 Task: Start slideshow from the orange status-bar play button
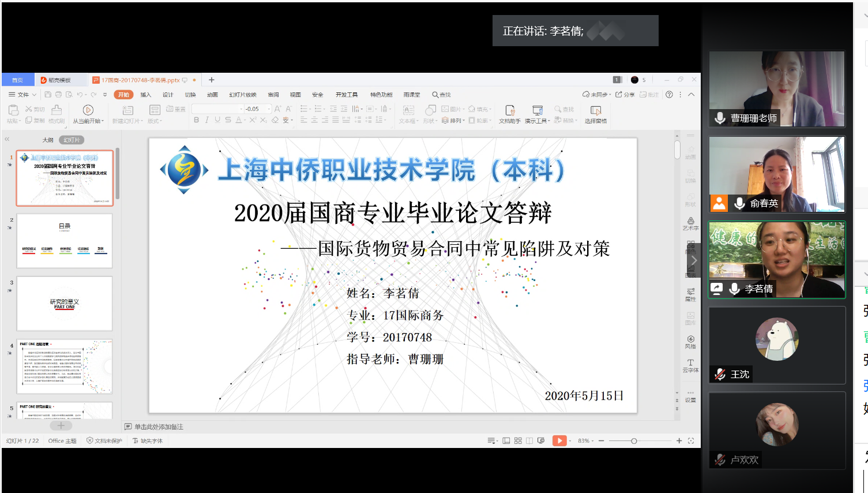click(x=559, y=440)
